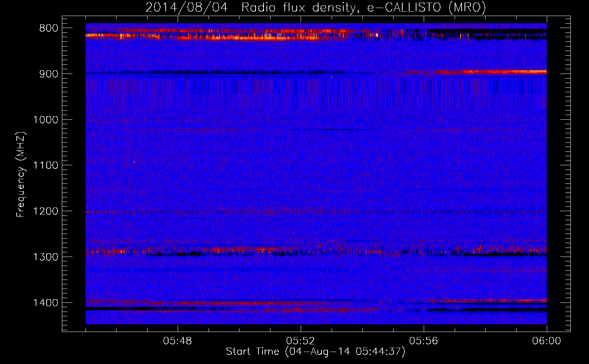
Task: Select the 'Frequency (MHZ)' y-axis label
Action: 21,175
